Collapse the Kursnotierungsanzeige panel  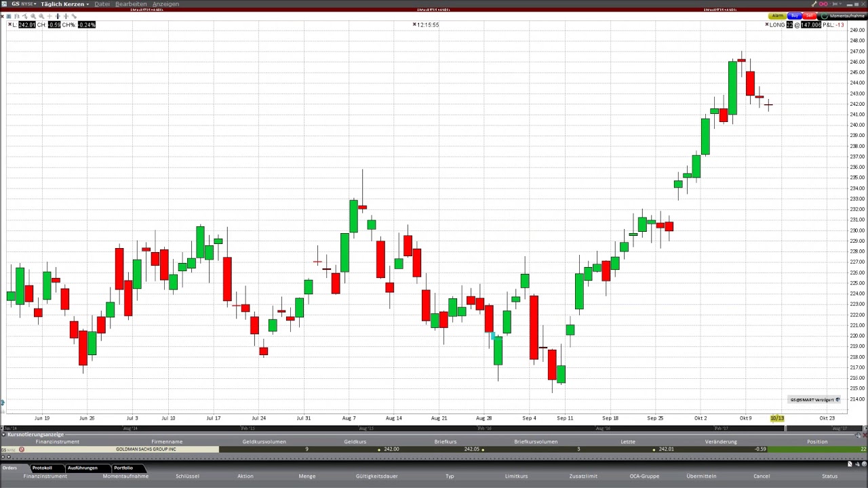coord(3,434)
